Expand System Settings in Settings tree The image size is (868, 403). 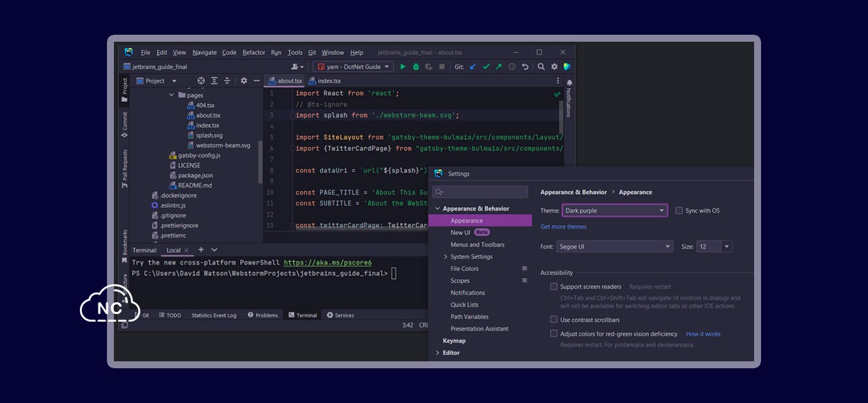[x=445, y=256]
